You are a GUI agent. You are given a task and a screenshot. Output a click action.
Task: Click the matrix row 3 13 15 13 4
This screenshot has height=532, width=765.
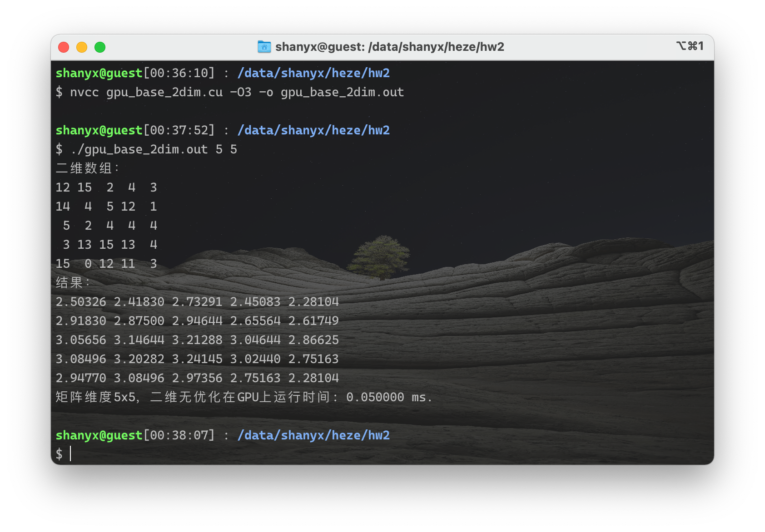pos(110,245)
